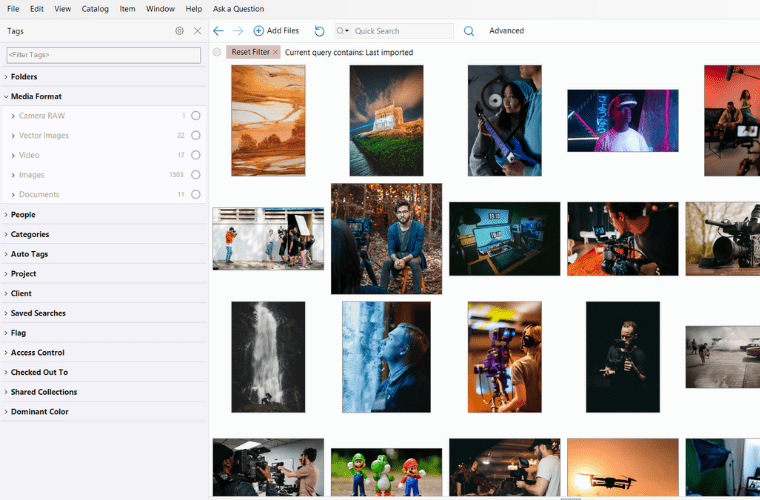The image size is (760, 500).
Task: Open the Catalog menu
Action: (x=95, y=9)
